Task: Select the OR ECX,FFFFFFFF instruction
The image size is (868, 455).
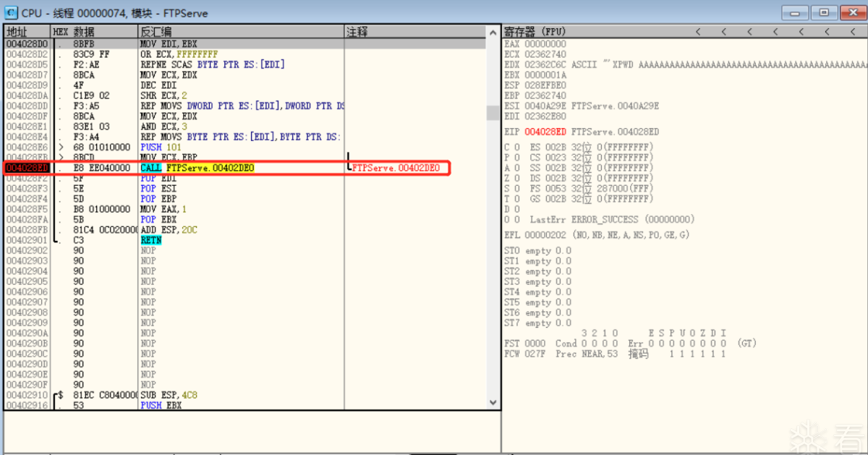Action: [x=179, y=54]
